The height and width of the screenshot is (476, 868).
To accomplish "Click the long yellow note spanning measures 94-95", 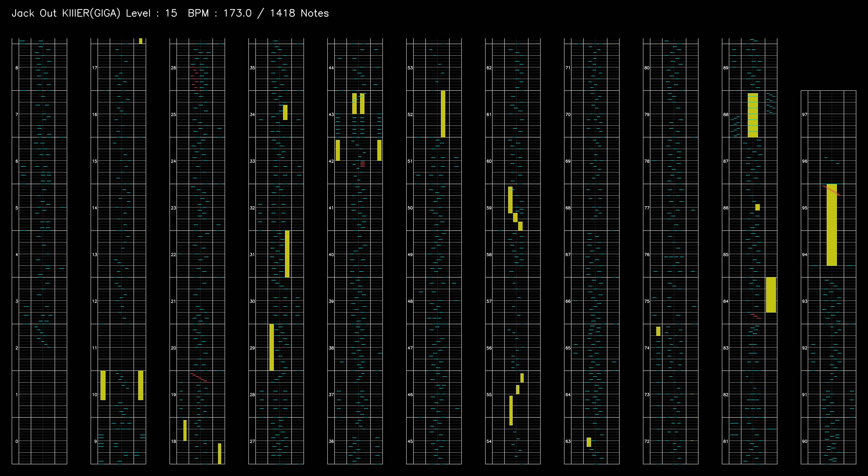I will (832, 225).
